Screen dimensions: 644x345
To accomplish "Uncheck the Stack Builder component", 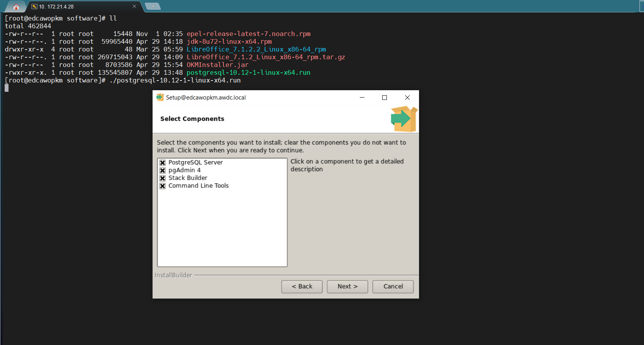I will [163, 178].
